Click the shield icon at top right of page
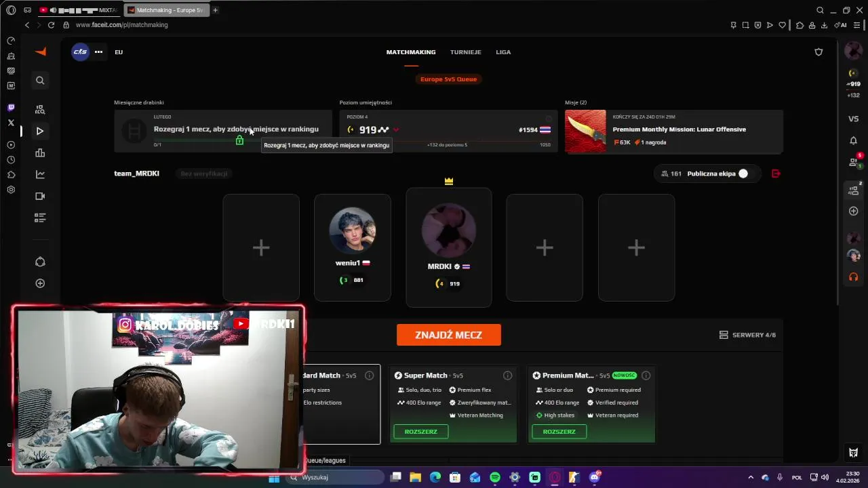 (818, 52)
